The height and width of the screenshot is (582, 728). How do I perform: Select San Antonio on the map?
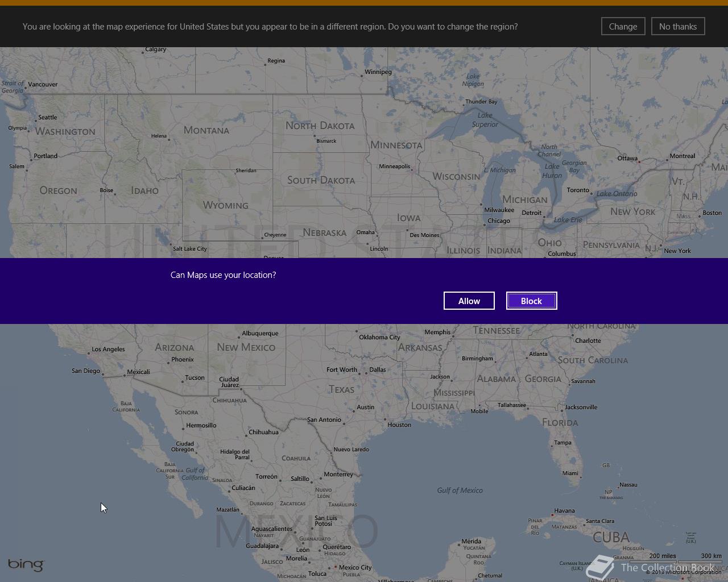324,419
